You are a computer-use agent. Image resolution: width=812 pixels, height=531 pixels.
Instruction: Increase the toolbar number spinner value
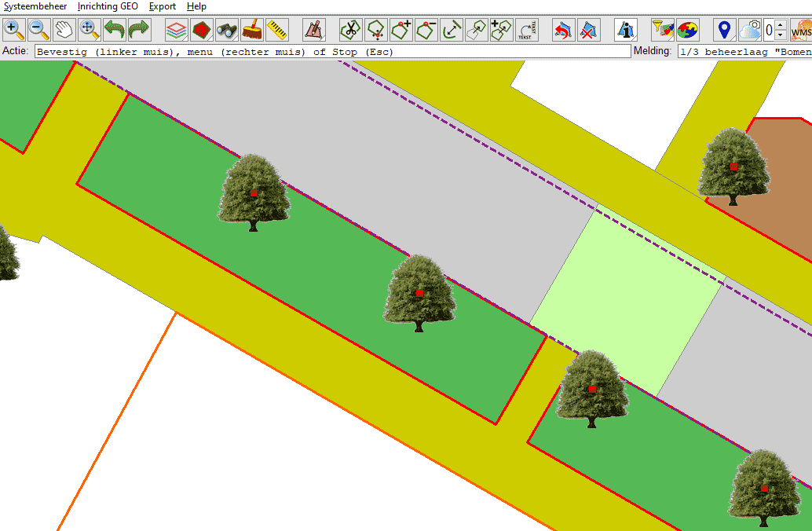pos(781,24)
